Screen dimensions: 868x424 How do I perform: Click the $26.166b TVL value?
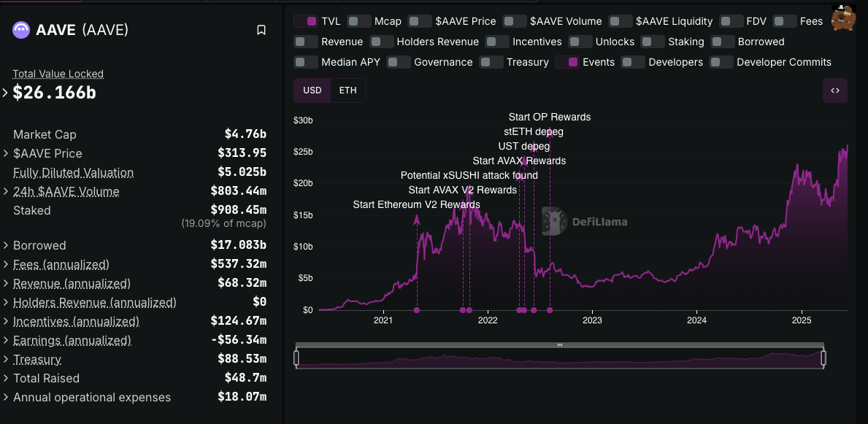pos(54,93)
